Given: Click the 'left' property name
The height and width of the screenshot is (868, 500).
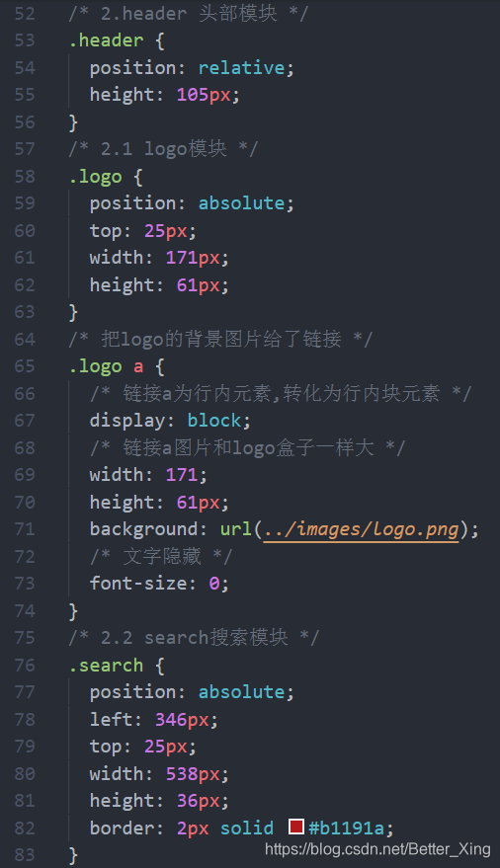Looking at the screenshot, I should 112,719.
